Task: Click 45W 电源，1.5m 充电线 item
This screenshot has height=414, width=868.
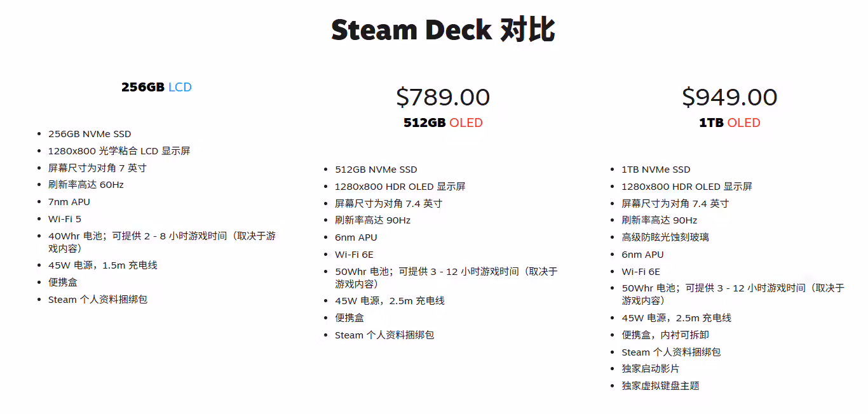Action: click(103, 265)
